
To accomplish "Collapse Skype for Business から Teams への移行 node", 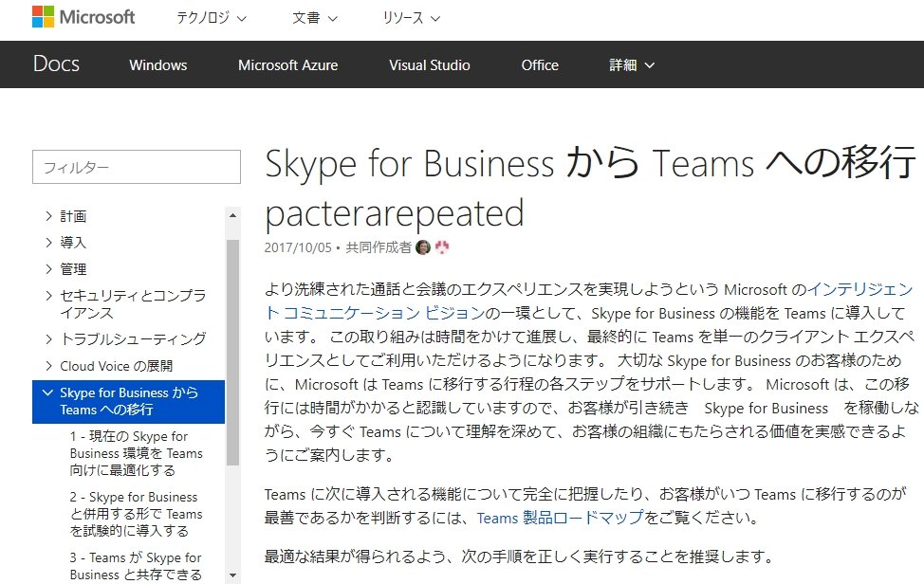I will click(48, 392).
